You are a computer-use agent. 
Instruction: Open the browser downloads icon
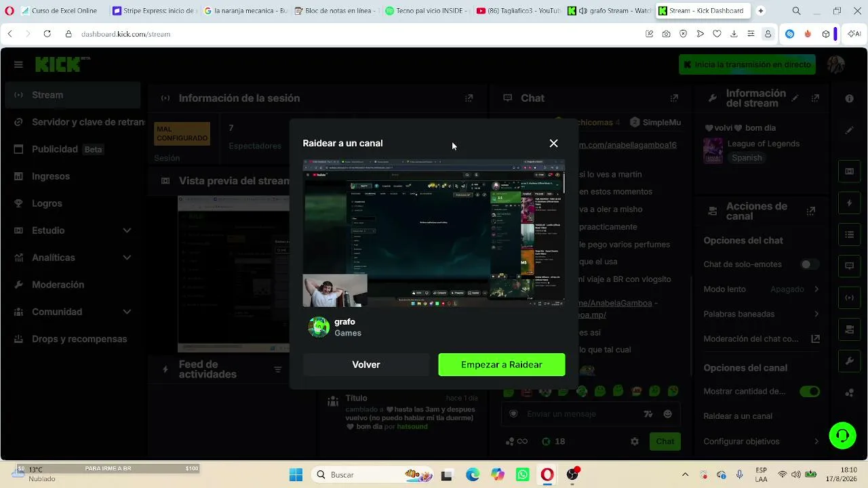[x=734, y=34]
